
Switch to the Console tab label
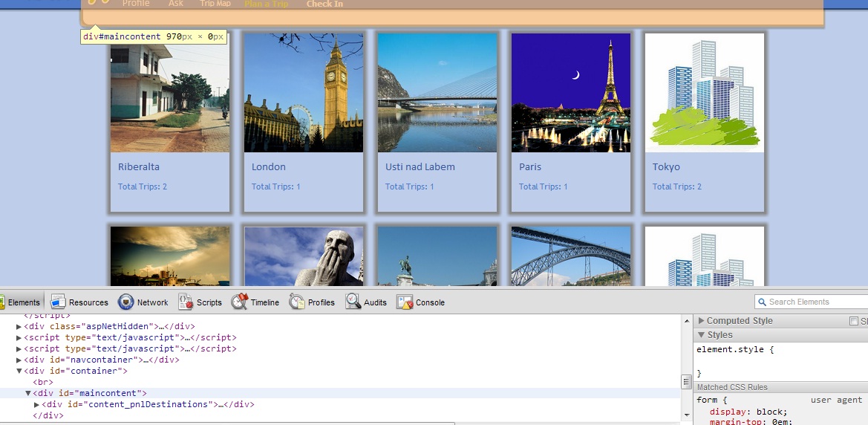[430, 302]
